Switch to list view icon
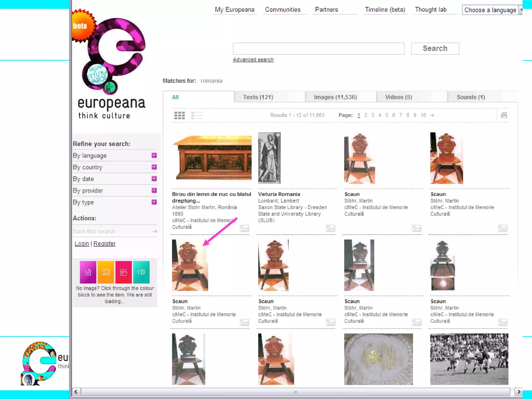The image size is (532, 399). click(x=197, y=115)
